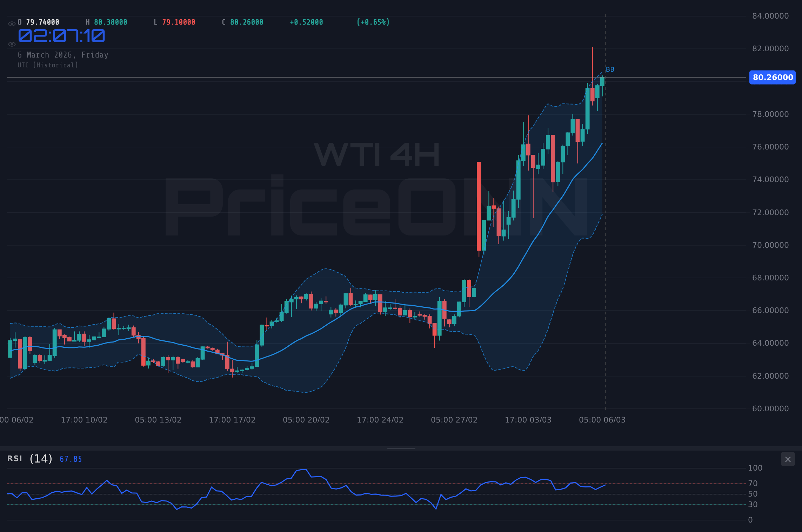Viewport: 802px width, 532px height.
Task: Close the RSI indicator pane
Action: tap(788, 459)
